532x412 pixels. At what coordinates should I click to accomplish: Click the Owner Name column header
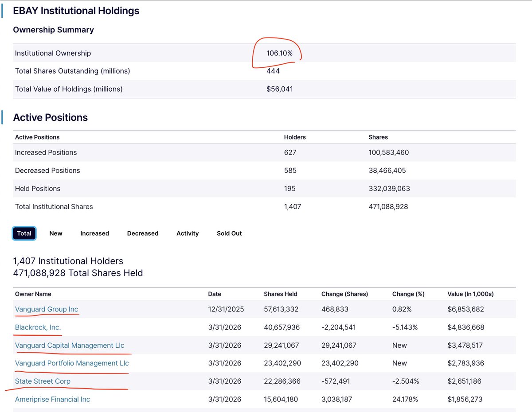coord(33,294)
